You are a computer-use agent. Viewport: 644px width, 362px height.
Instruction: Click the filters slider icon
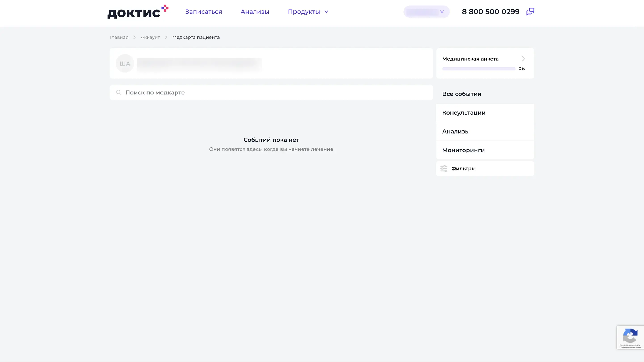click(443, 169)
